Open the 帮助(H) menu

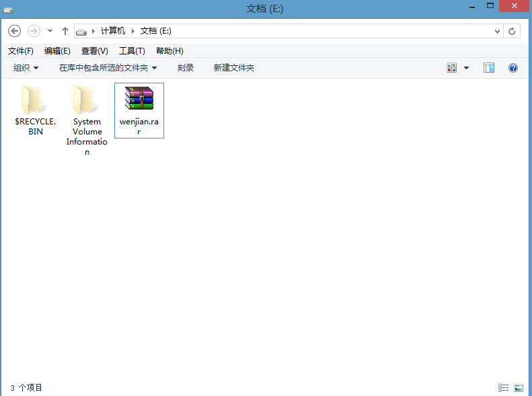coord(169,51)
